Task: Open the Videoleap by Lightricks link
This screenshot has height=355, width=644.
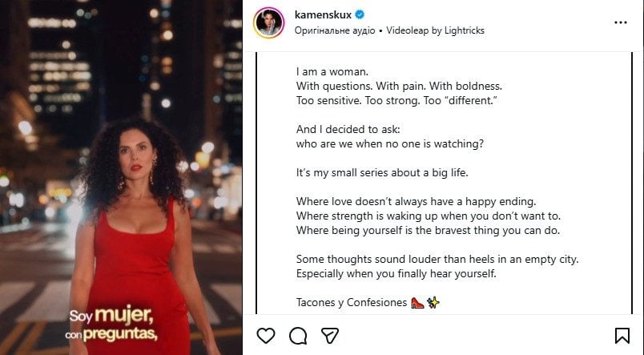Action: tap(436, 30)
